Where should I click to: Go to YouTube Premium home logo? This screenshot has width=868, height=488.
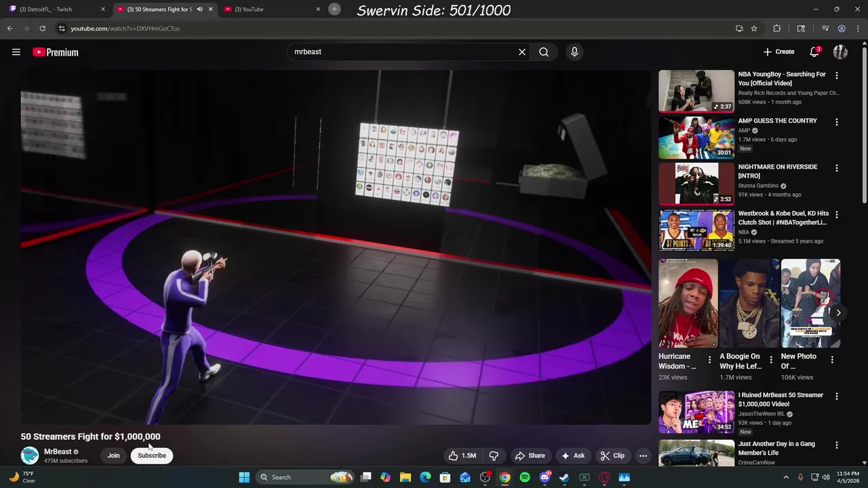(x=56, y=52)
